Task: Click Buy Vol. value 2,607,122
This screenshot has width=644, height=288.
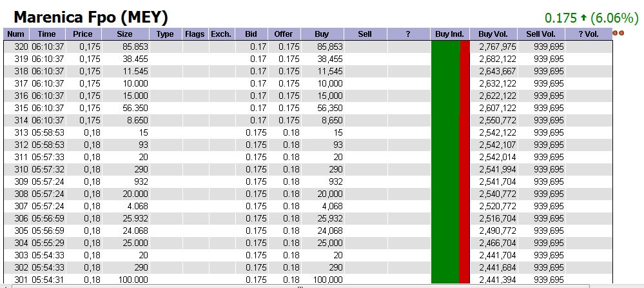Action: 498,108
